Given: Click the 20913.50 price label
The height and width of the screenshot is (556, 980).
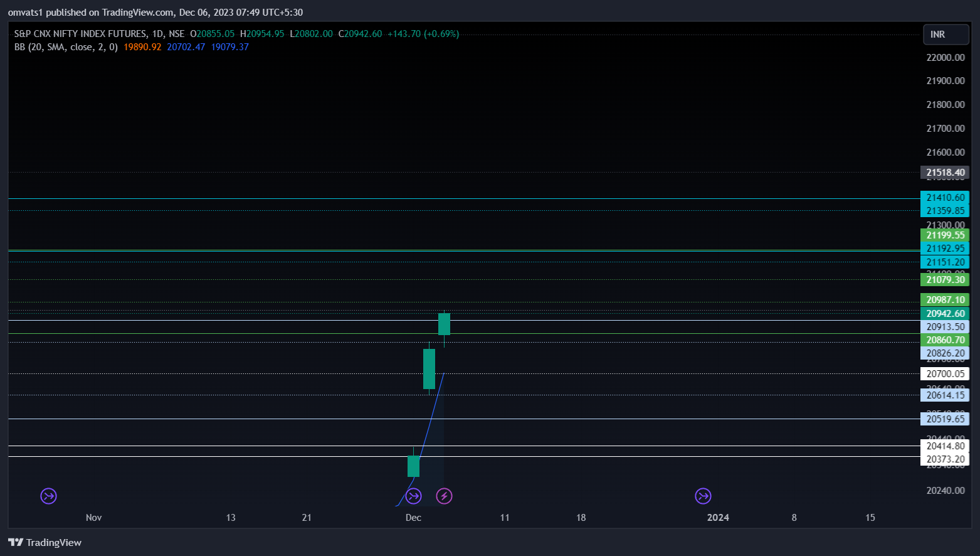Looking at the screenshot, I should point(945,326).
